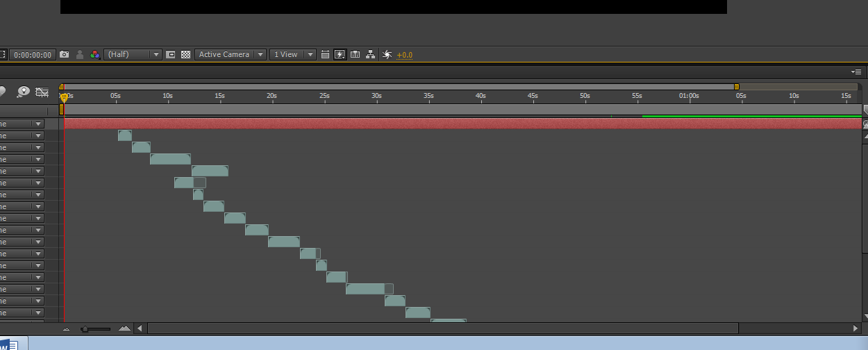Screen dimensions: 868x350
Task: Click the comp marker bin
Action: click(x=865, y=110)
